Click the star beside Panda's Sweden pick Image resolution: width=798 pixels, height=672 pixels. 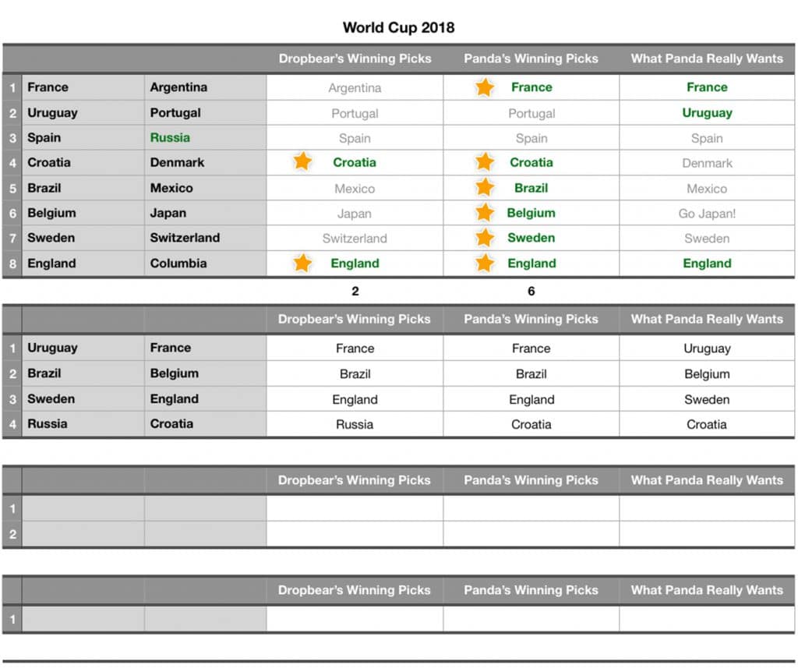pyautogui.click(x=485, y=238)
